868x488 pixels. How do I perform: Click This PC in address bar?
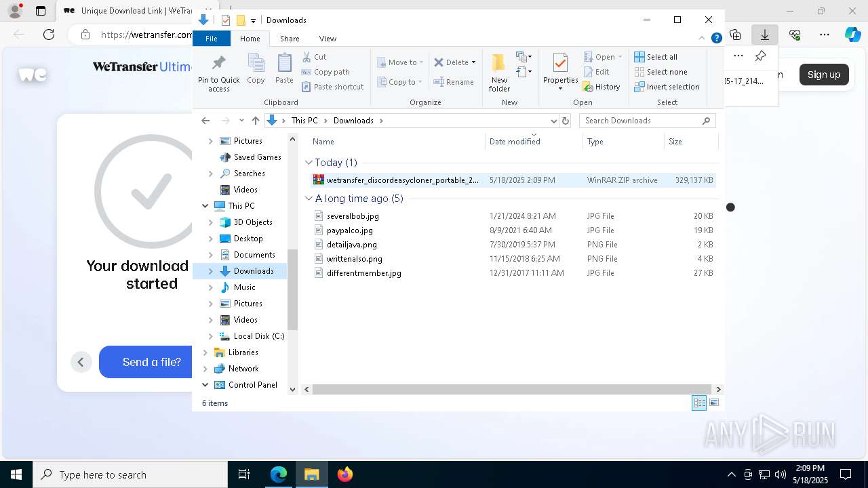(x=304, y=121)
